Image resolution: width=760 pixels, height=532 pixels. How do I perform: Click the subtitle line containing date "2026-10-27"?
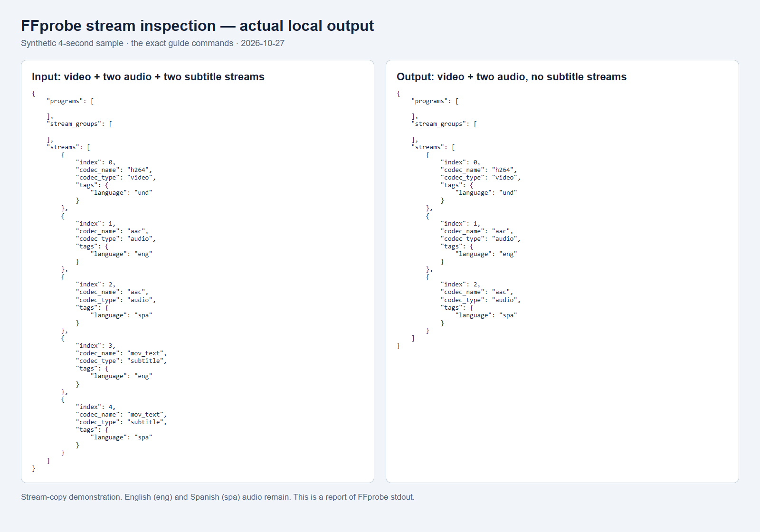tap(152, 43)
